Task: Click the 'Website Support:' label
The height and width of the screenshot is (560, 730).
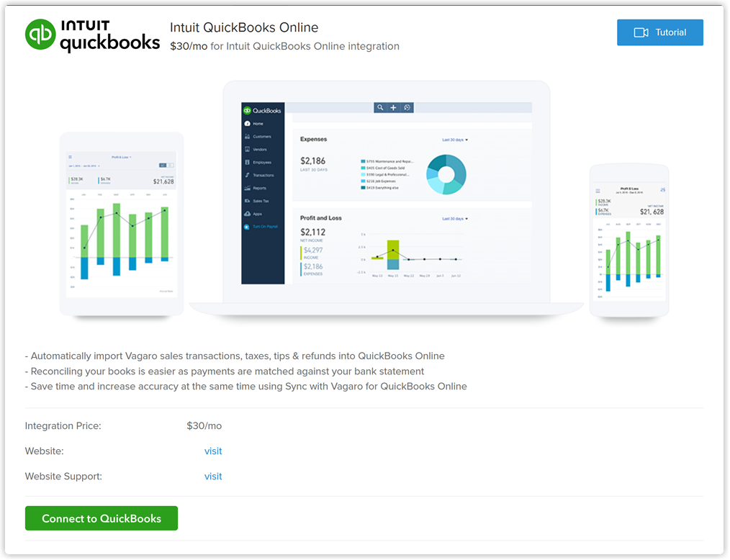Action: [x=63, y=477]
